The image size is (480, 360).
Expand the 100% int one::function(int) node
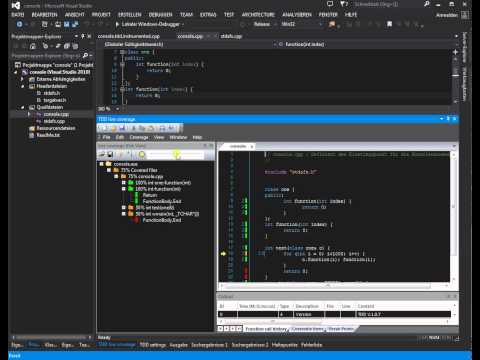pos(123,183)
